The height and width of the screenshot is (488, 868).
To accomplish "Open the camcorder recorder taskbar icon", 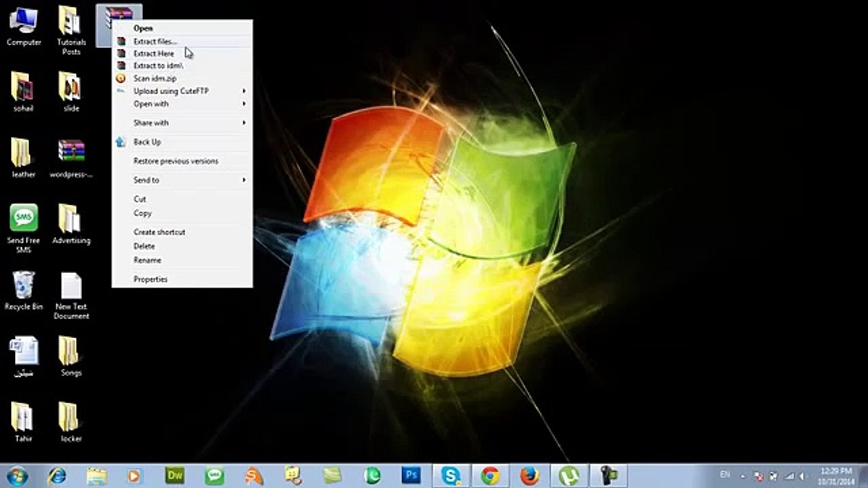I will (x=608, y=476).
